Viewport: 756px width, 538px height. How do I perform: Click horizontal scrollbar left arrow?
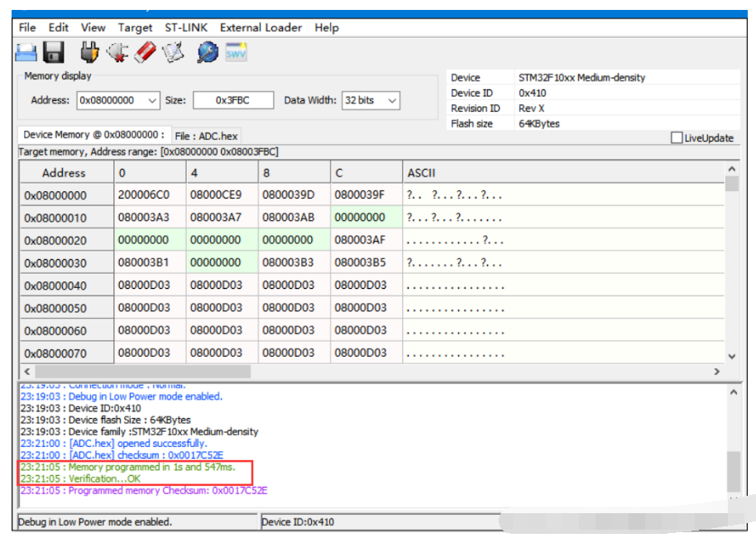[x=27, y=372]
